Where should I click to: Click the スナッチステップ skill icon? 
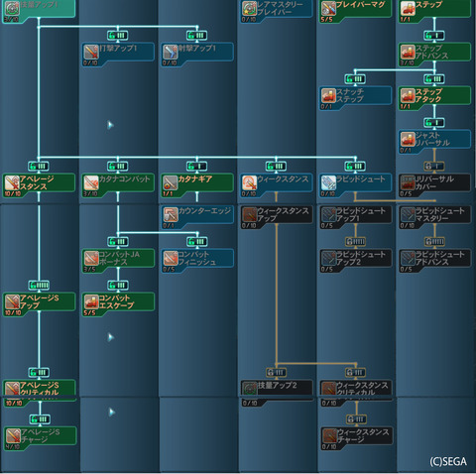click(x=329, y=95)
